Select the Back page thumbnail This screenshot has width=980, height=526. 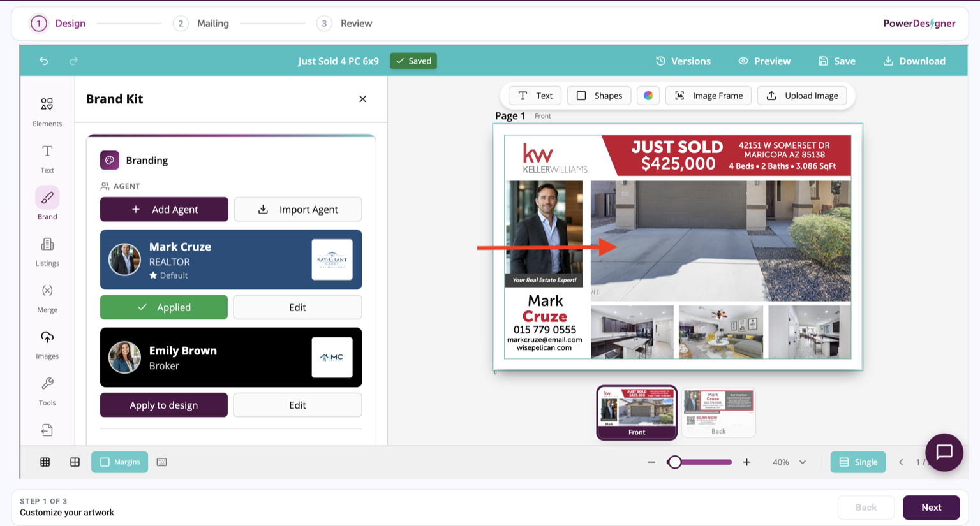click(718, 413)
